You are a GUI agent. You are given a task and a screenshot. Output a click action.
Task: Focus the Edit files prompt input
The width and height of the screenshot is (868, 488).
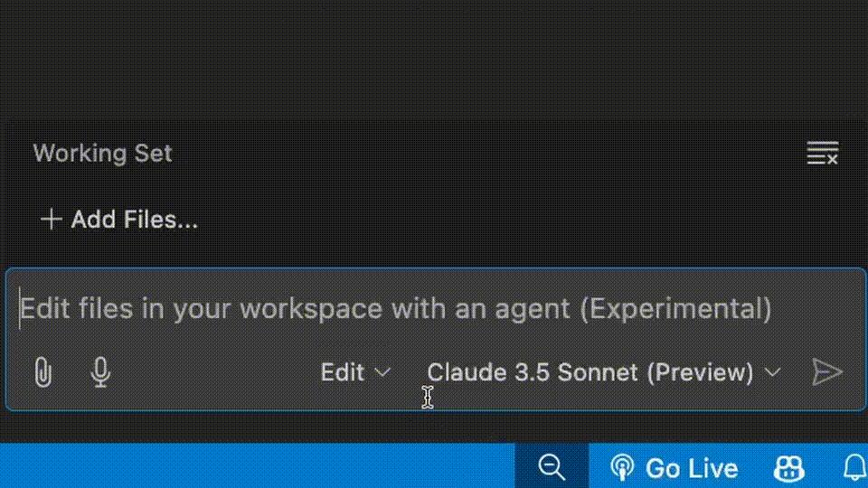click(396, 309)
